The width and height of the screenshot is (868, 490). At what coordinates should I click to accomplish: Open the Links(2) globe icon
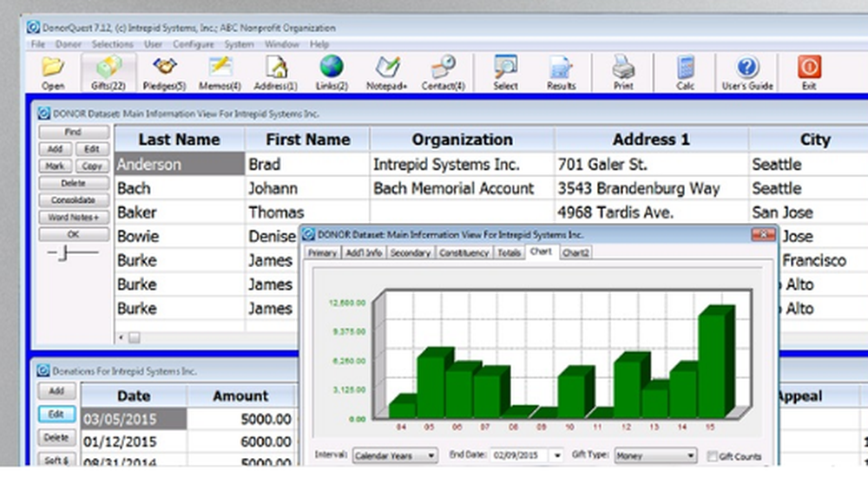pos(332,73)
